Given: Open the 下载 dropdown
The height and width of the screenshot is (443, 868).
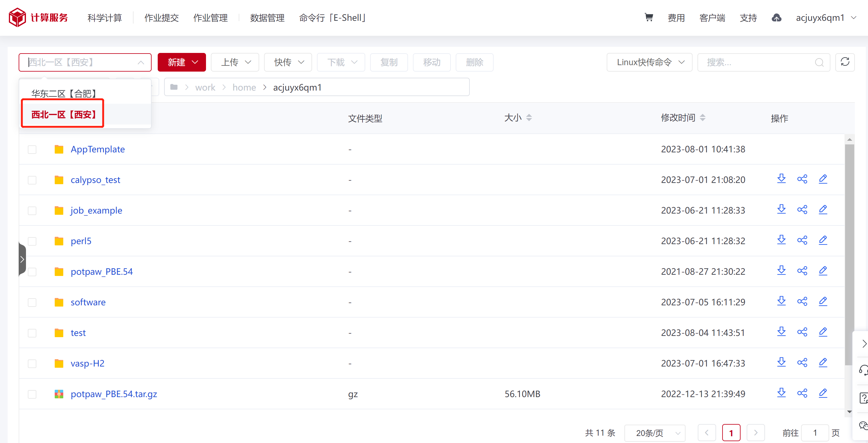Looking at the screenshot, I should [341, 62].
